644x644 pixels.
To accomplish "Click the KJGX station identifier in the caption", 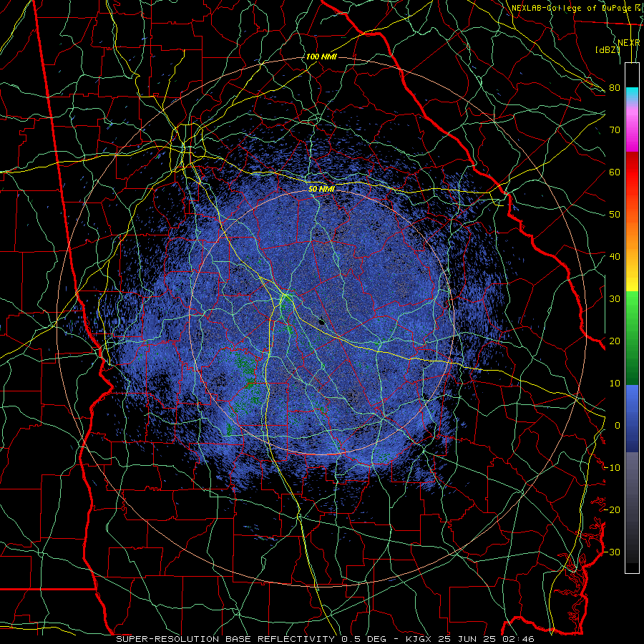I will click(419, 639).
